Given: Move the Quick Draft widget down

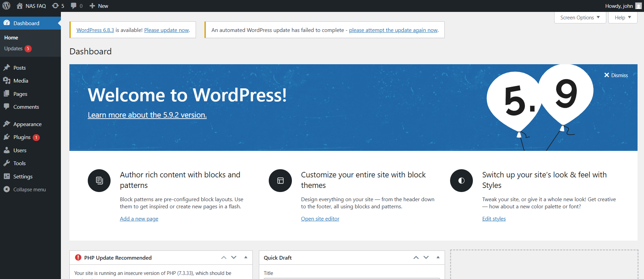Looking at the screenshot, I should pyautogui.click(x=426, y=258).
